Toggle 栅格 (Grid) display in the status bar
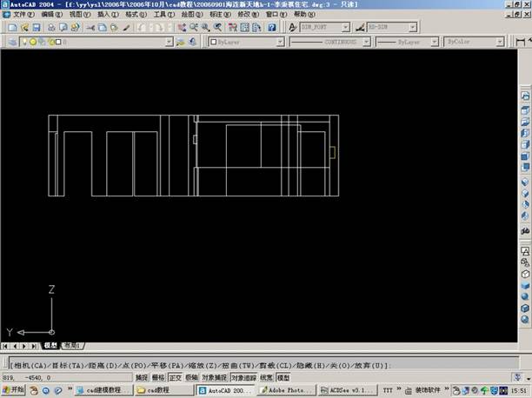This screenshot has height=398, width=532. [x=158, y=378]
